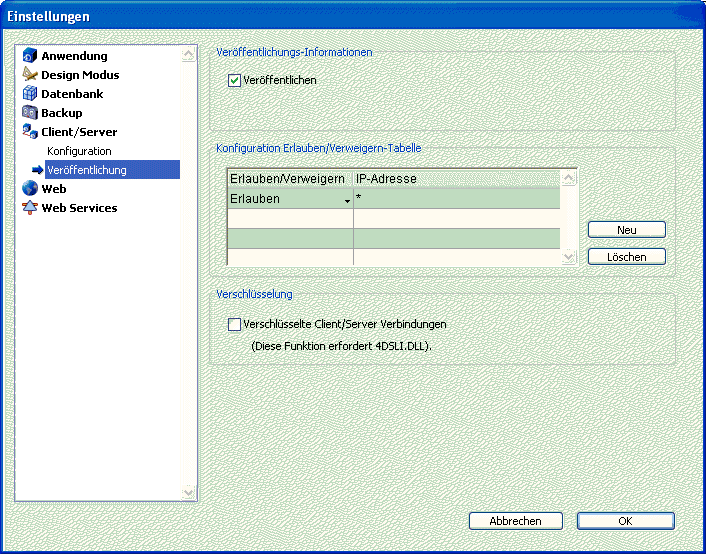Image resolution: width=706 pixels, height=554 pixels.
Task: Open the Erlauben dropdown in table
Action: coord(347,200)
